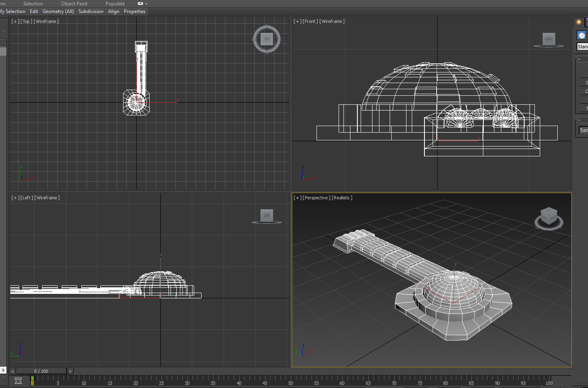This screenshot has width=588, height=388.
Task: Open the Mini Curve Editor
Action: (x=18, y=381)
